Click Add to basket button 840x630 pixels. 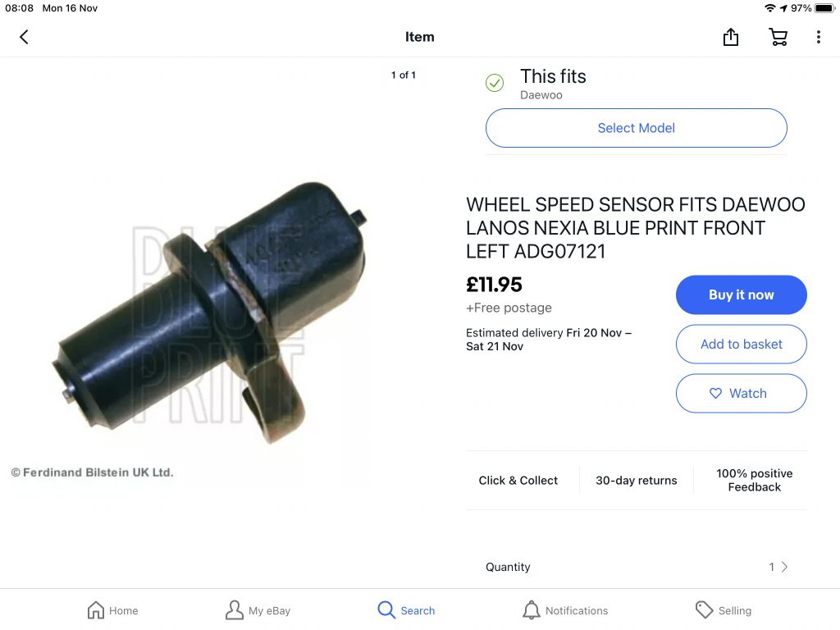pos(741,345)
